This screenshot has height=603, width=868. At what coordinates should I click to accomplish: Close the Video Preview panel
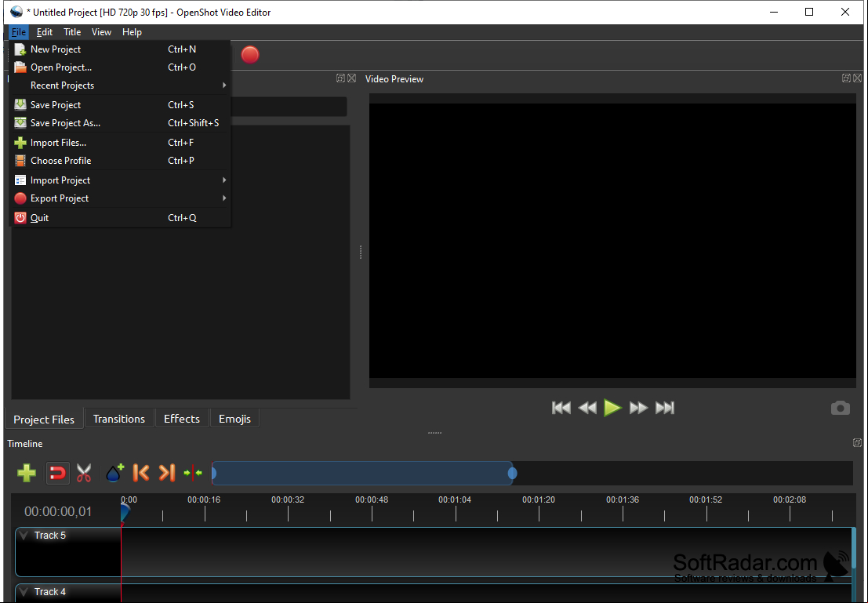858,78
